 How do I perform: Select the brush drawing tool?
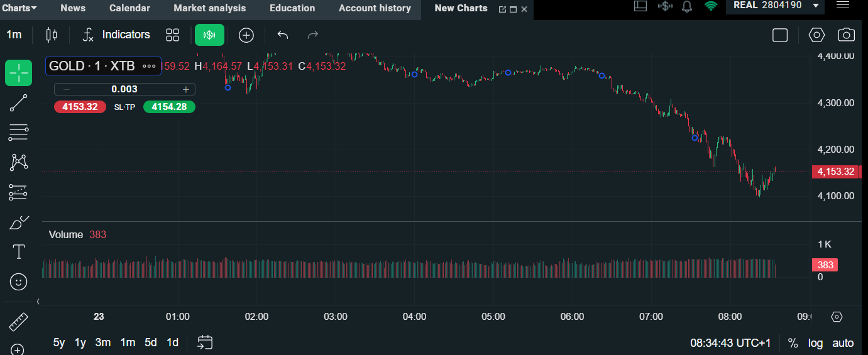pos(19,222)
